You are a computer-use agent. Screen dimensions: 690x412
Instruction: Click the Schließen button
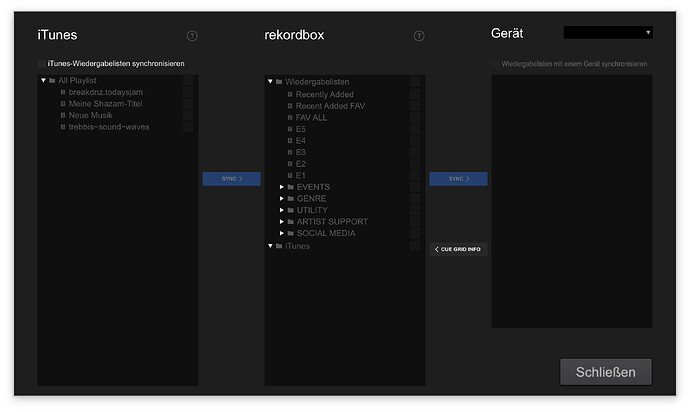(605, 372)
